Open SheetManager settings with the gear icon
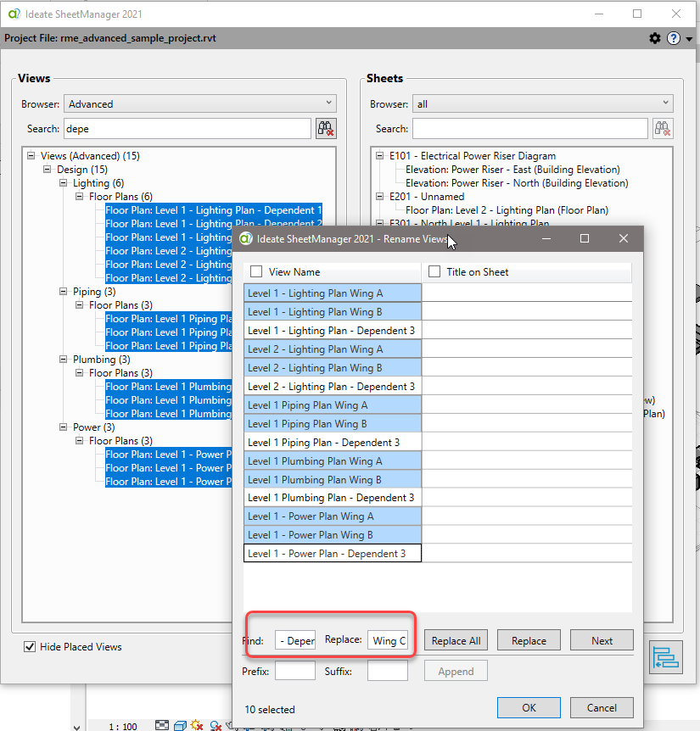The width and height of the screenshot is (700, 731). [x=654, y=38]
